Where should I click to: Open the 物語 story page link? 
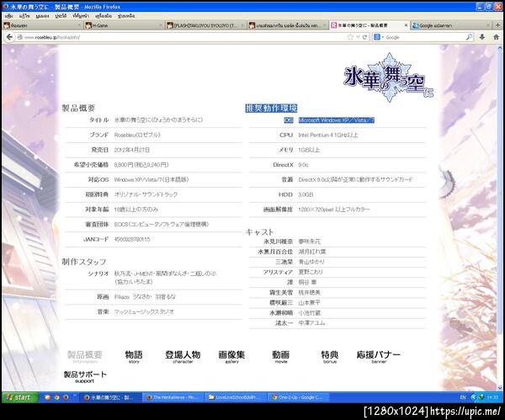pos(134,357)
